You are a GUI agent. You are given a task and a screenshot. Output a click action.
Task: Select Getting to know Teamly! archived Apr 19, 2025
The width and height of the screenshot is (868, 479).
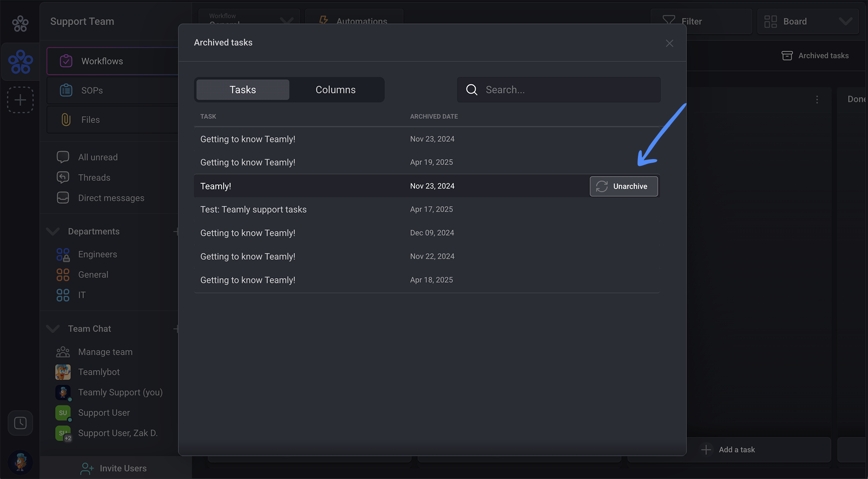(x=426, y=162)
